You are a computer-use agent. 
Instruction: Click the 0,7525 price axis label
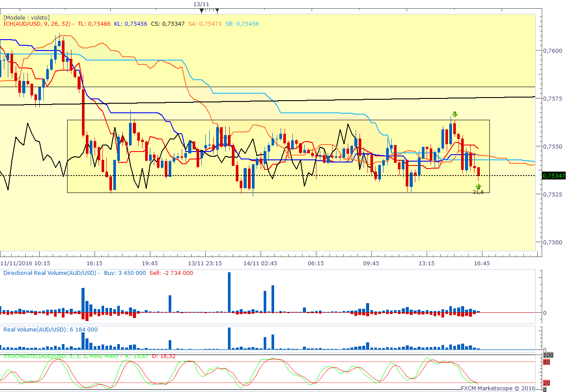552,194
